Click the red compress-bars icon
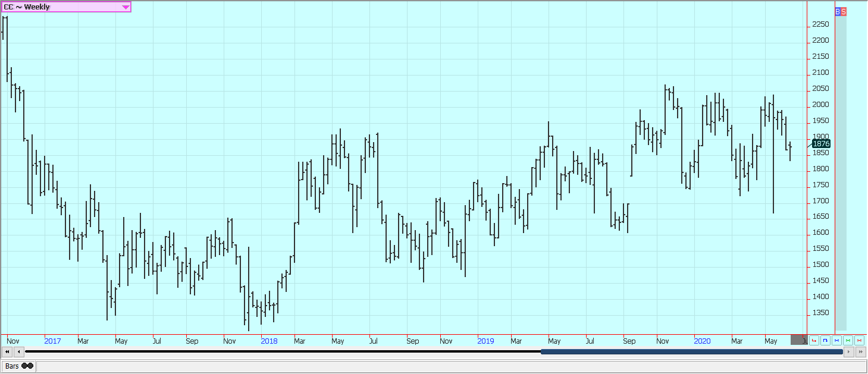Screen dimensions: 868x374 pos(859,341)
